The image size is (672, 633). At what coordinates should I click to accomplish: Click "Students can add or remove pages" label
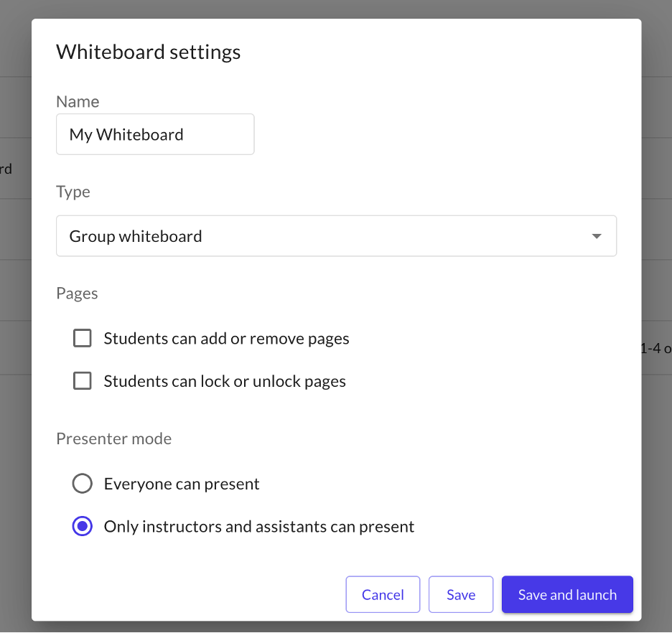tap(226, 339)
